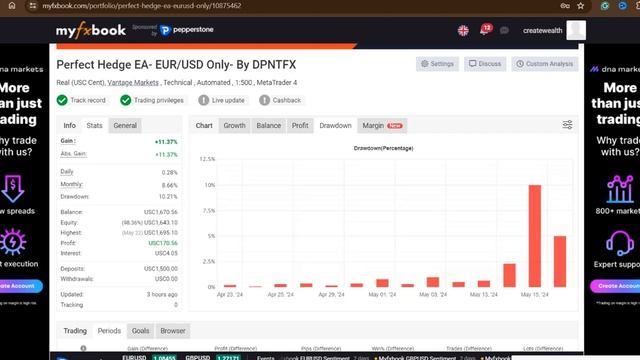Click the Monthly label
640x360 pixels.
[71, 184]
